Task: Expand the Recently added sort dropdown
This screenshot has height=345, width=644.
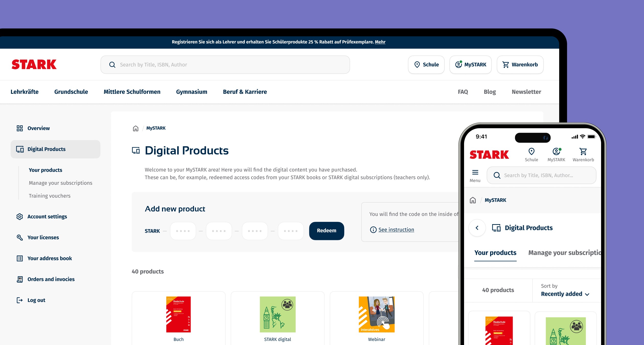Action: 565,294
